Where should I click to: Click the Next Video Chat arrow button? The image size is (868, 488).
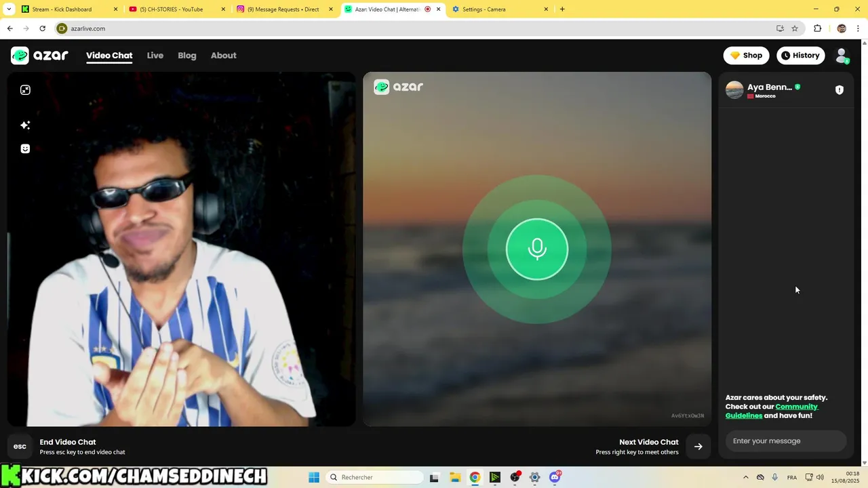(698, 446)
